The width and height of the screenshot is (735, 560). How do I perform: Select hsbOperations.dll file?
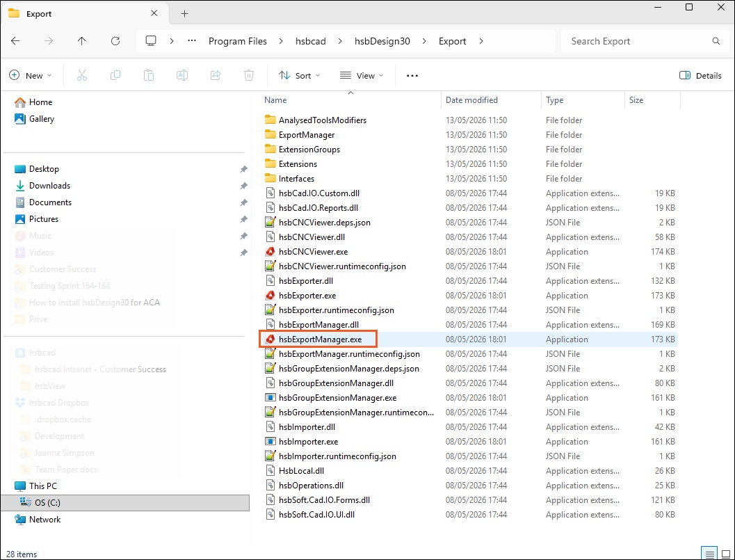[311, 486]
